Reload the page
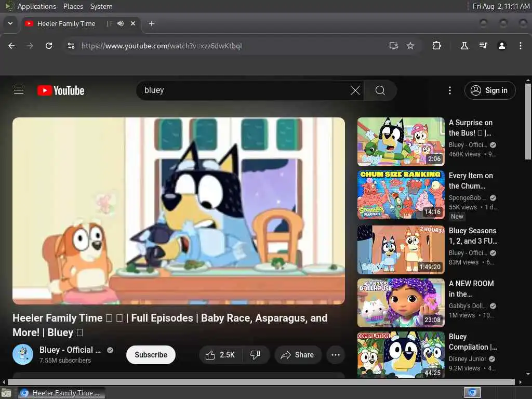Image resolution: width=532 pixels, height=399 pixels. coord(49,46)
